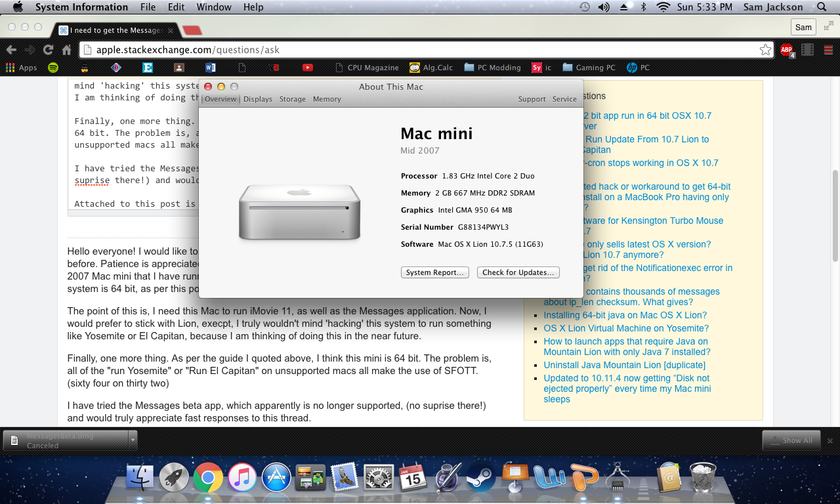Image resolution: width=840 pixels, height=504 pixels.
Task: Open the new tab button in Chrome
Action: tap(192, 30)
